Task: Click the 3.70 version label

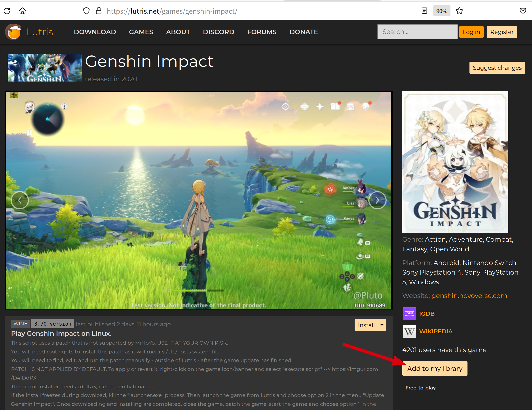Action: [x=53, y=324]
